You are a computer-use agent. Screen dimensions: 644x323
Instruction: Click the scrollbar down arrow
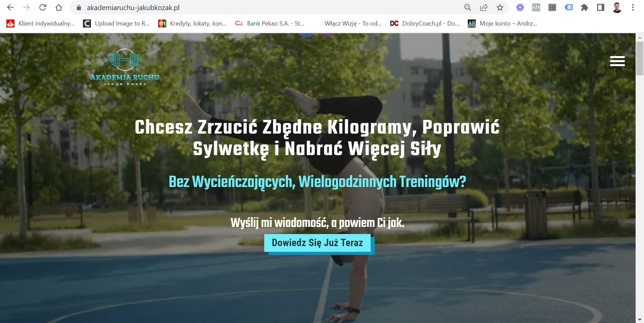pos(640,319)
